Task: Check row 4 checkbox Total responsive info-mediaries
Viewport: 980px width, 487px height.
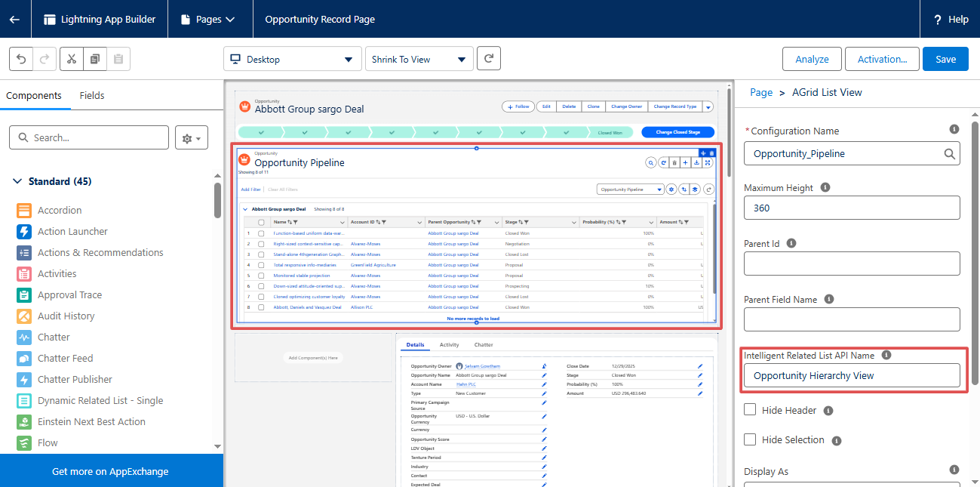Action: (x=261, y=265)
